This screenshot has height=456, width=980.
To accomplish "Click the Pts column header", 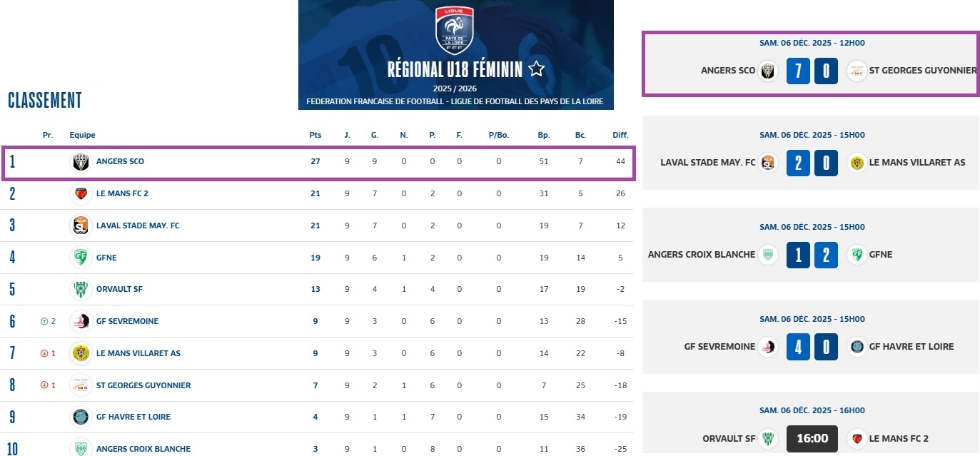I will pos(315,135).
